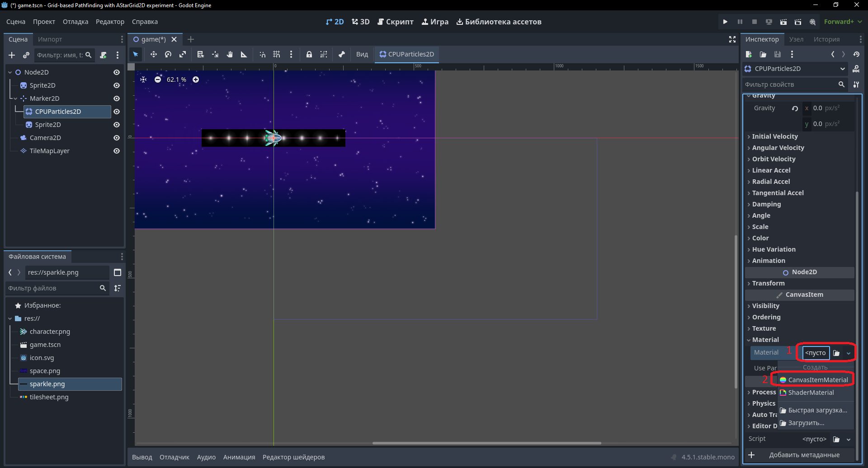Run the current scene clapper icon
The width and height of the screenshot is (868, 468).
pos(783,22)
